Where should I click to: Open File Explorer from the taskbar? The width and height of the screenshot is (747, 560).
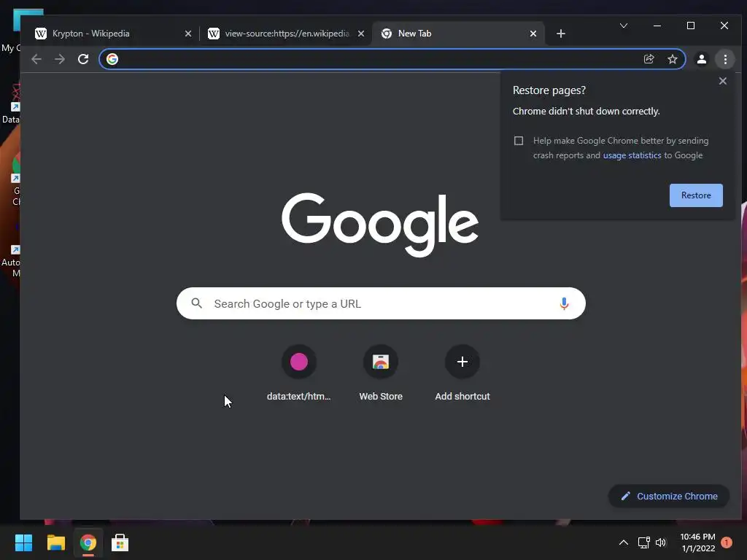point(55,542)
